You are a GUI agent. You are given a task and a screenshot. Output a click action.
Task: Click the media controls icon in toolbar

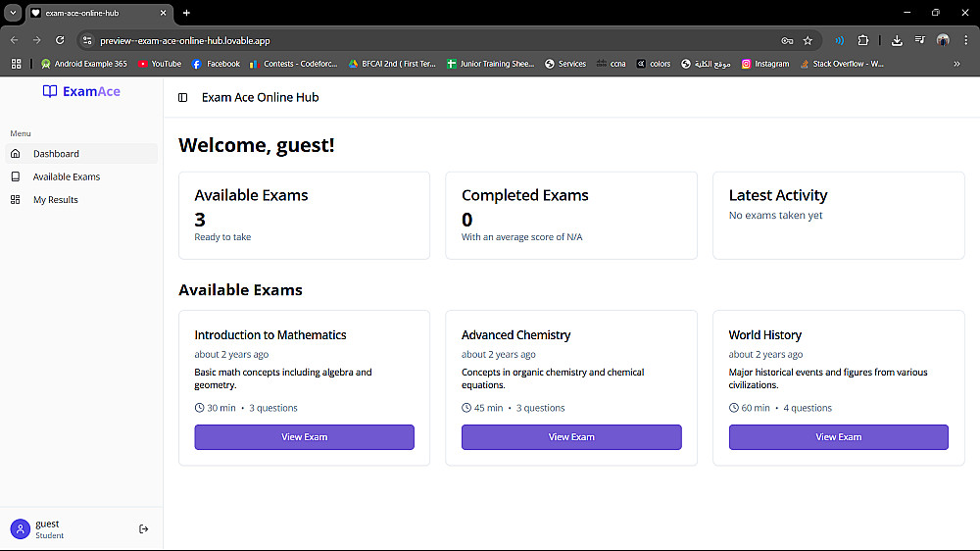(x=919, y=40)
